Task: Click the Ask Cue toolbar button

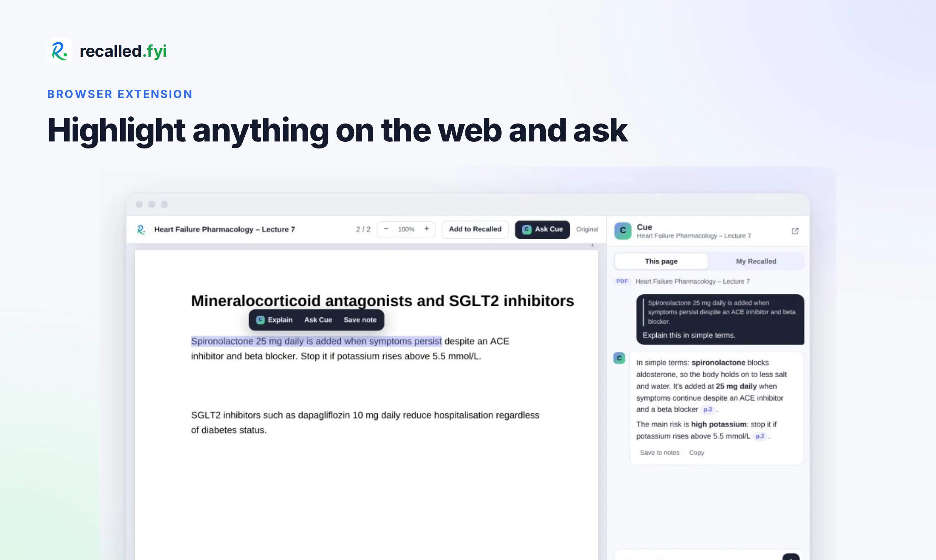Action: click(x=542, y=230)
